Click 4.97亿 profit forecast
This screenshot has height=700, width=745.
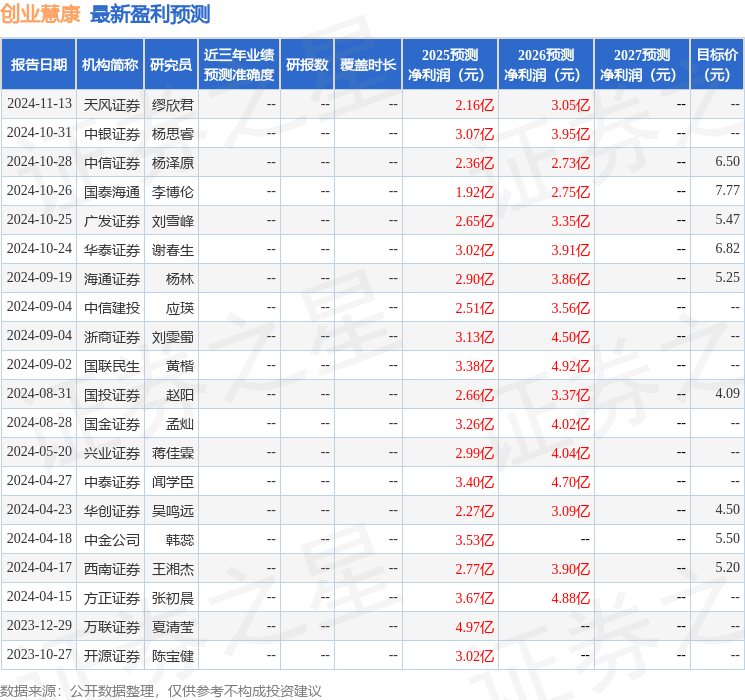474,627
